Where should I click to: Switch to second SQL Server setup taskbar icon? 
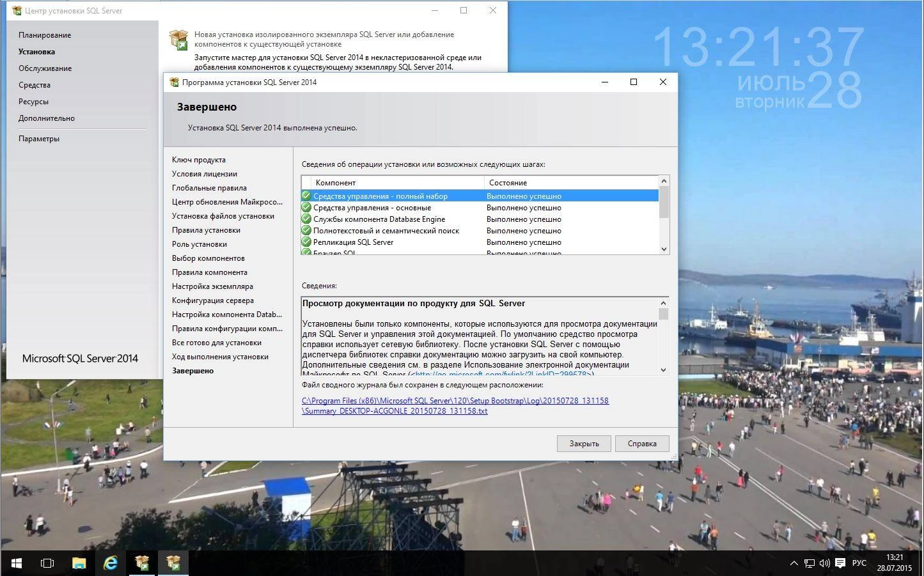173,563
